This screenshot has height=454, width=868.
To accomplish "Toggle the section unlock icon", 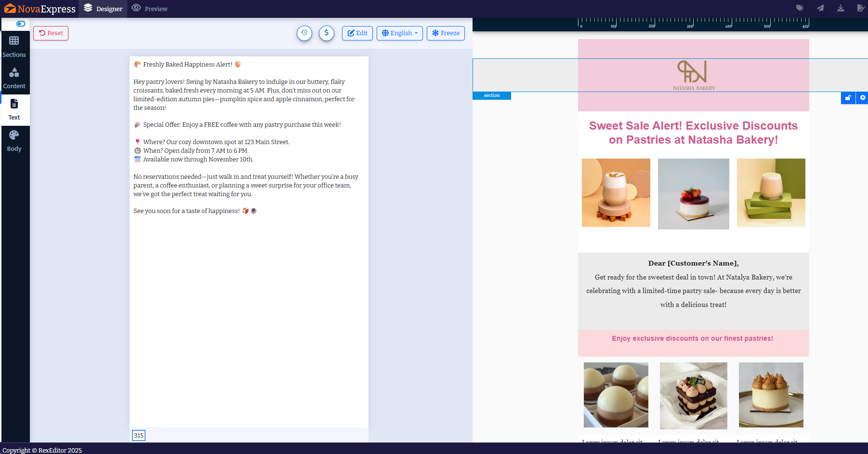I will coord(848,98).
